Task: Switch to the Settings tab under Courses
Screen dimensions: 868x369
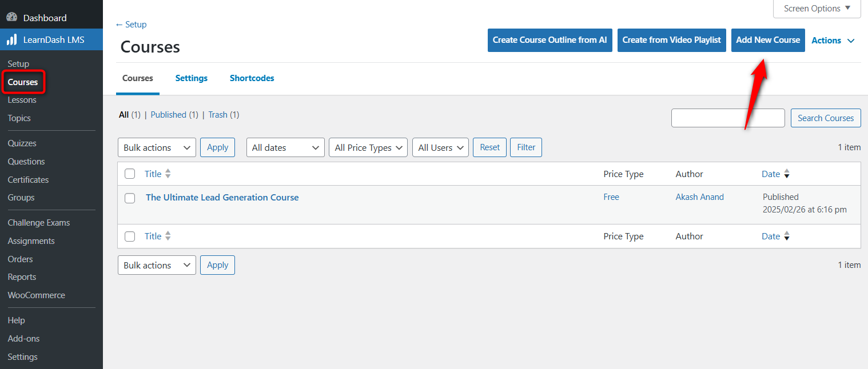Action: (x=191, y=78)
